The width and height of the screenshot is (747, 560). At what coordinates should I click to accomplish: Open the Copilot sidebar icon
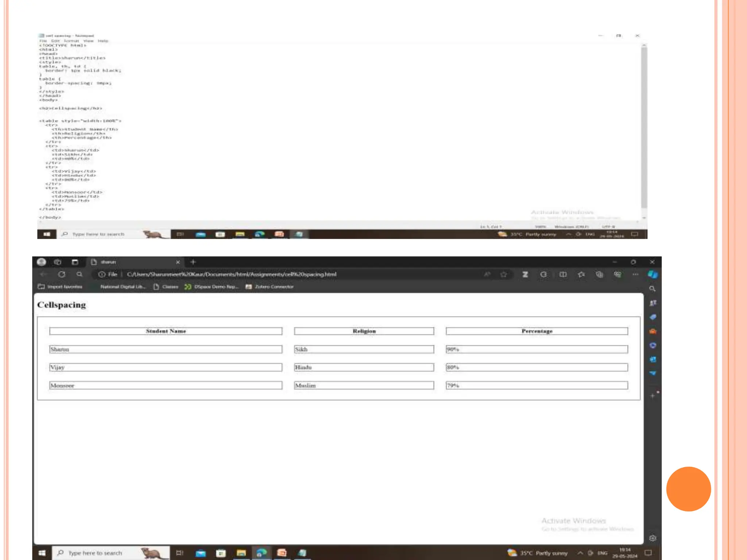(x=653, y=274)
